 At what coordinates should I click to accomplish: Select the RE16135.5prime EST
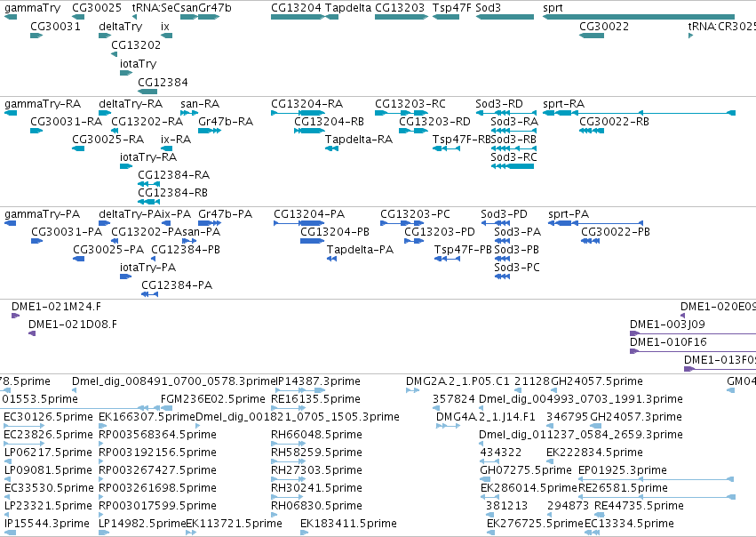tap(289, 408)
